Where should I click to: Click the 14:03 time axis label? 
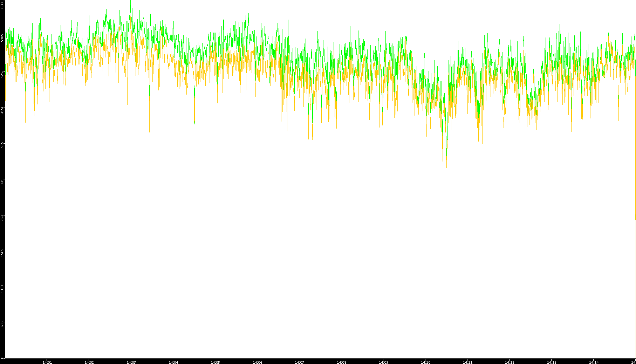131,362
